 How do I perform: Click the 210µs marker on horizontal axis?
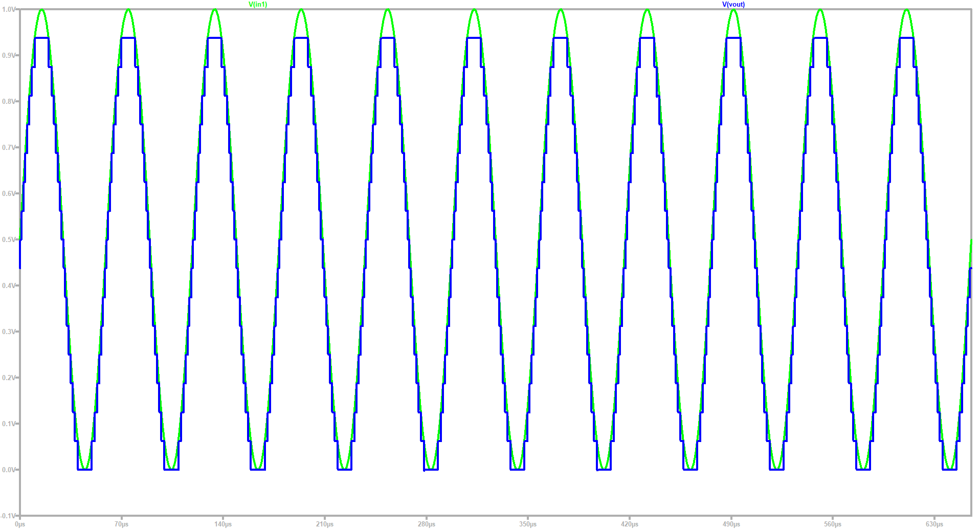click(325, 524)
